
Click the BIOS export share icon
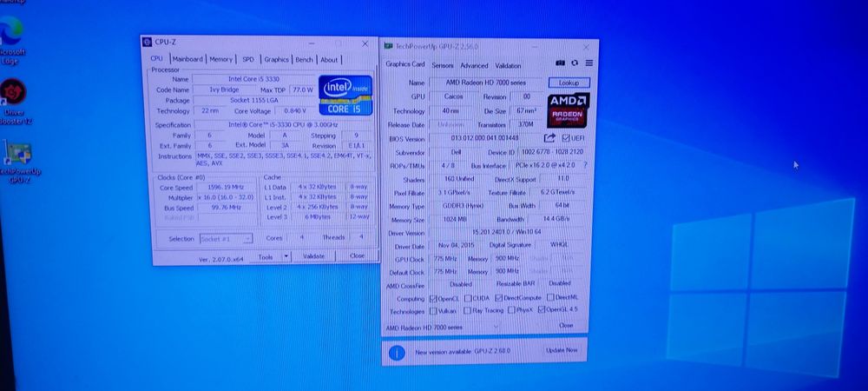(x=549, y=138)
